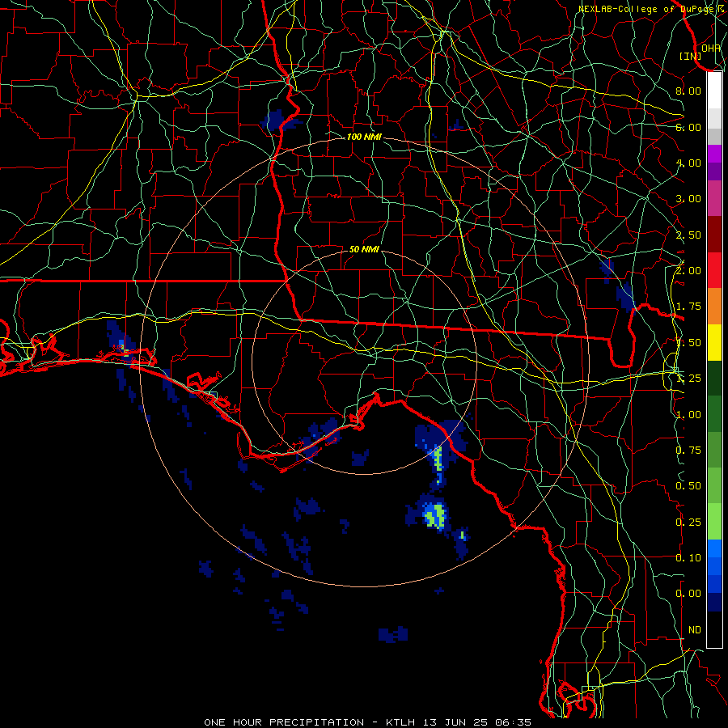
Task: Click the 0.50 legend value
Action: [x=688, y=486]
